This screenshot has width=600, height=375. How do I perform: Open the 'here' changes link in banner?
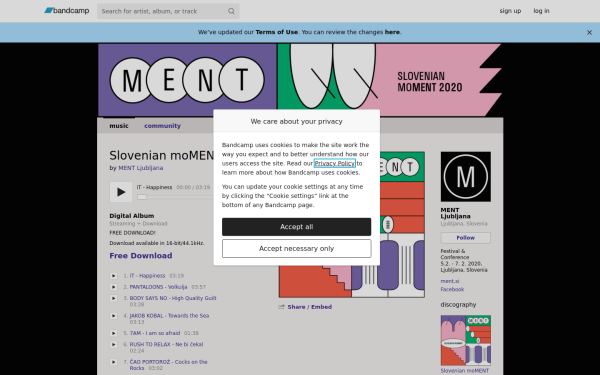[x=392, y=32]
